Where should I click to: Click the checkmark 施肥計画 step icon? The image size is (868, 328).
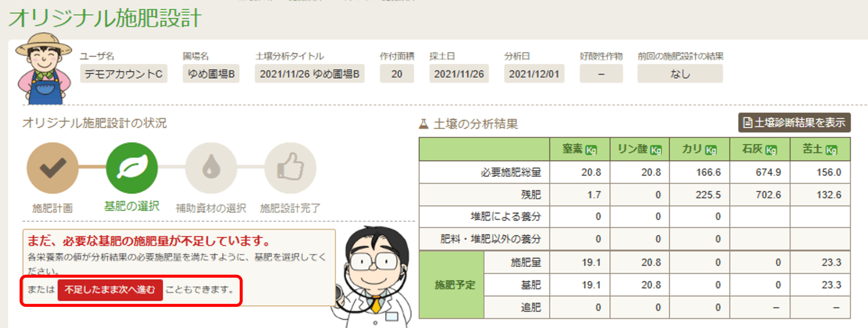(x=53, y=168)
